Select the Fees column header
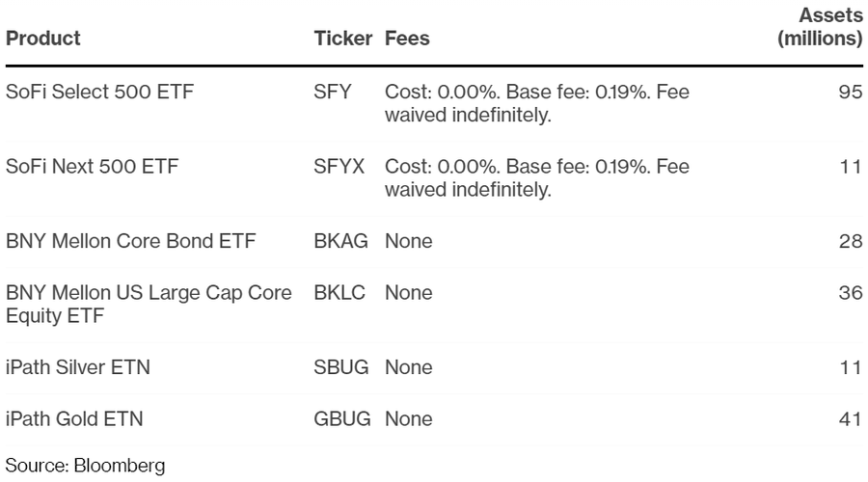868x482 pixels. pyautogui.click(x=407, y=40)
